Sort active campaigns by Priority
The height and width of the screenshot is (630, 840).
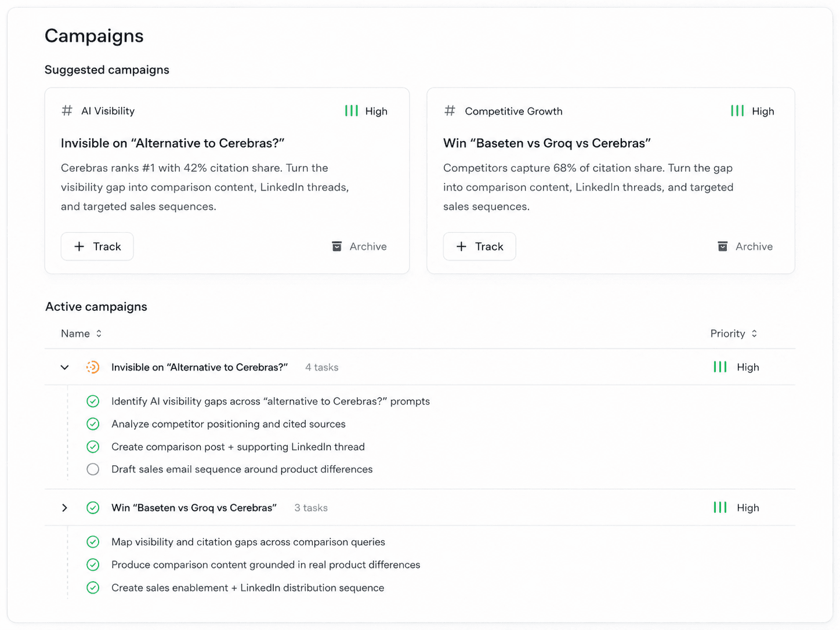(x=734, y=334)
